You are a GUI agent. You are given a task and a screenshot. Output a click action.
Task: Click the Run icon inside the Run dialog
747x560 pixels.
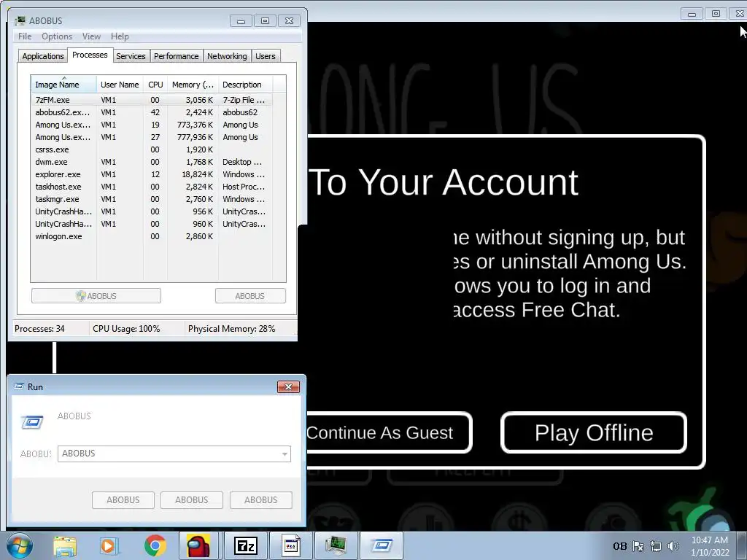point(32,422)
